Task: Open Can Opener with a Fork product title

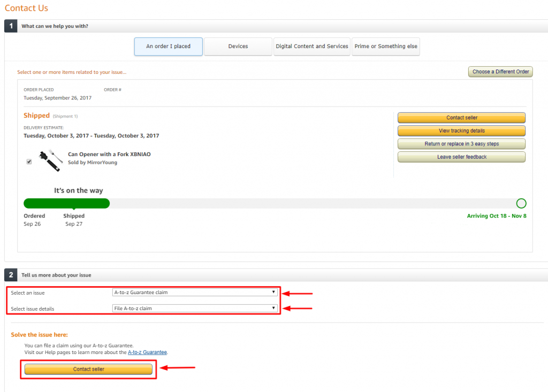Action: [109, 155]
